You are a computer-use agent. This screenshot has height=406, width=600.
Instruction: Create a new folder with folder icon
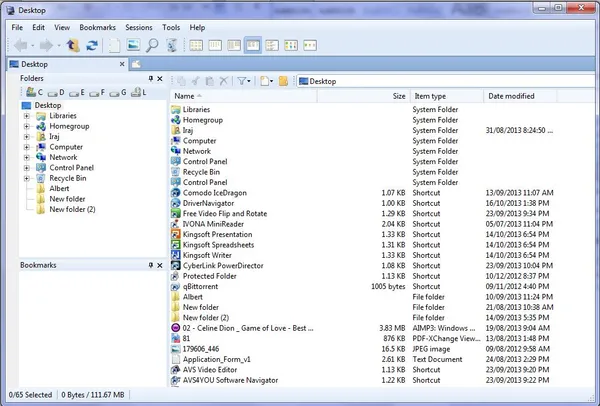coord(283,81)
